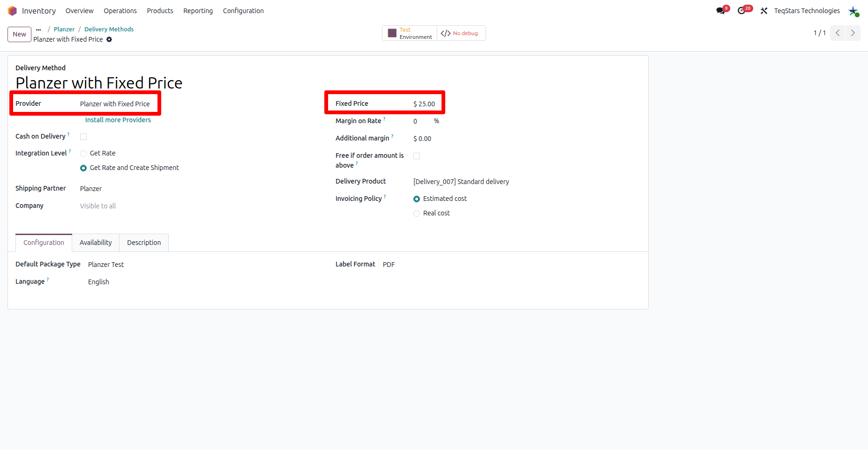Click the tools wrench icon in the top bar
868x450 pixels.
(764, 11)
